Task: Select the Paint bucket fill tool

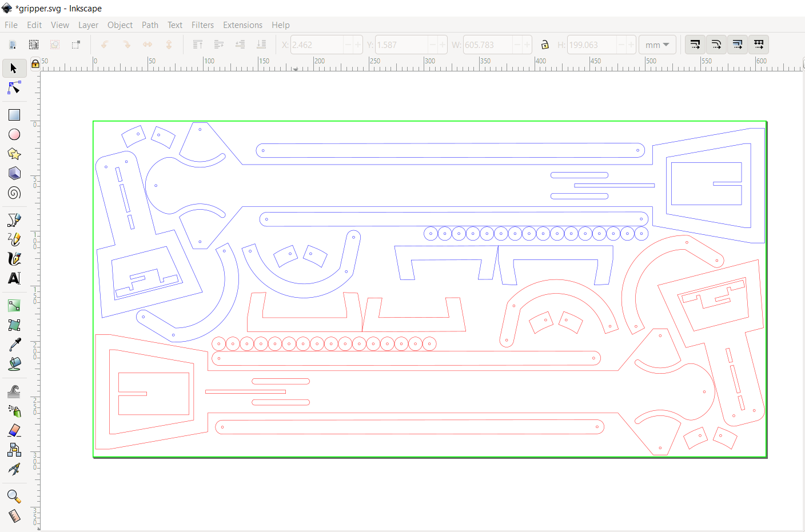Action: tap(14, 364)
